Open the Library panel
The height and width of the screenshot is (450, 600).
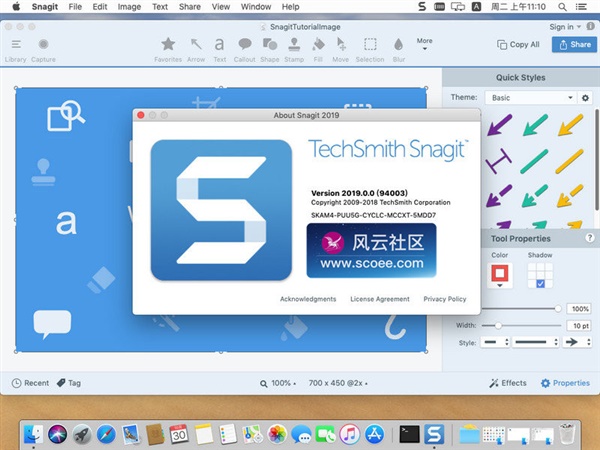pos(16,50)
